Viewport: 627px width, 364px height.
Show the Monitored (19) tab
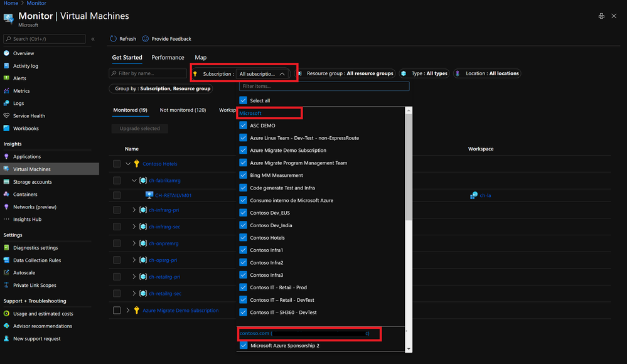130,110
